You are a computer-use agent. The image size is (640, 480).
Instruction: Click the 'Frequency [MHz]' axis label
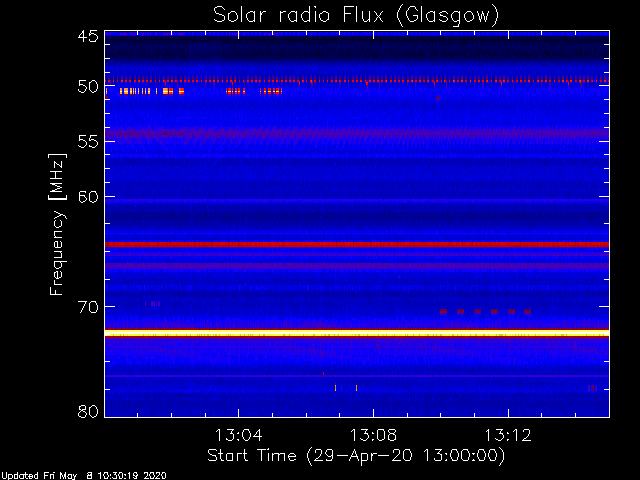coord(57,224)
